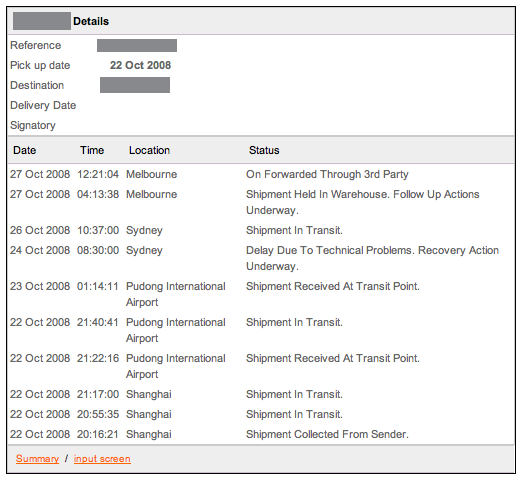The width and height of the screenshot is (522, 482).
Task: Select the time 10:37:00
Action: click(98, 230)
